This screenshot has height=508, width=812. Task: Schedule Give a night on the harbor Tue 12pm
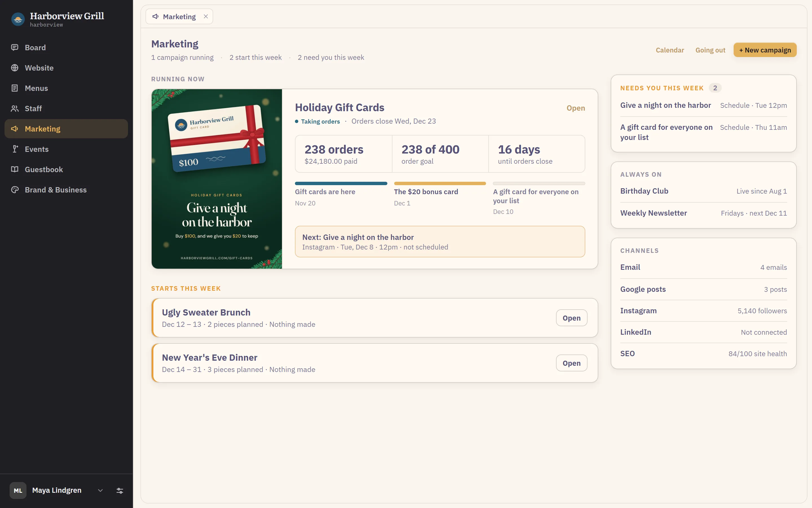[753, 106]
